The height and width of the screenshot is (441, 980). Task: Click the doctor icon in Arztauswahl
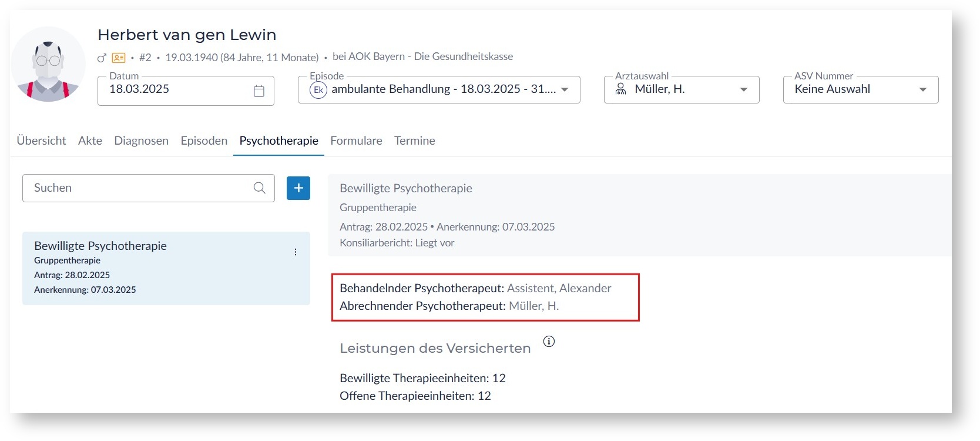(x=620, y=89)
